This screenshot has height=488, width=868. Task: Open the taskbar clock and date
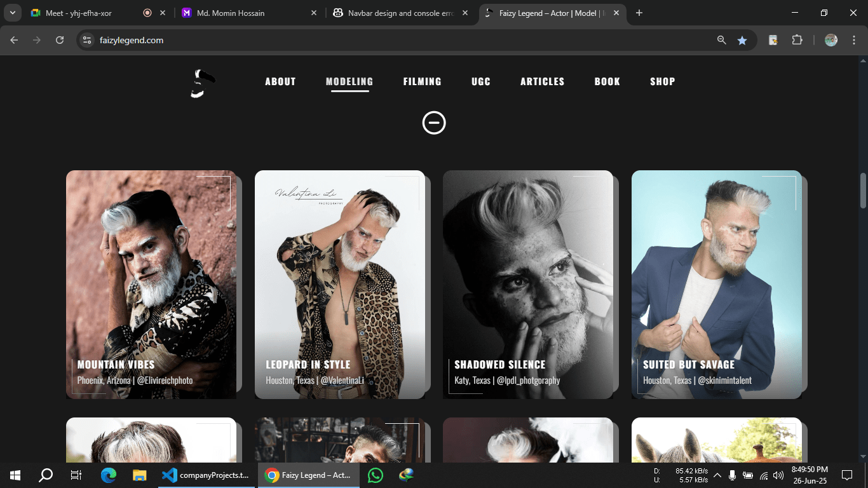[x=810, y=475]
